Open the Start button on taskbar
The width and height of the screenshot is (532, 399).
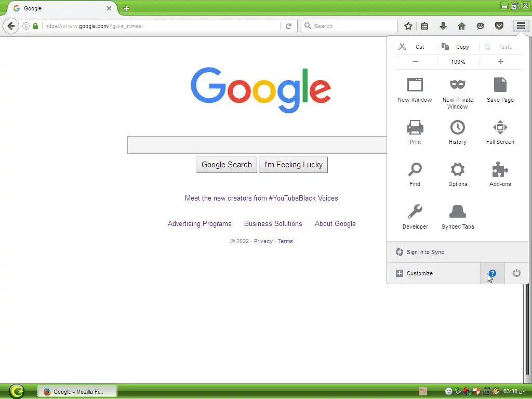tap(17, 391)
